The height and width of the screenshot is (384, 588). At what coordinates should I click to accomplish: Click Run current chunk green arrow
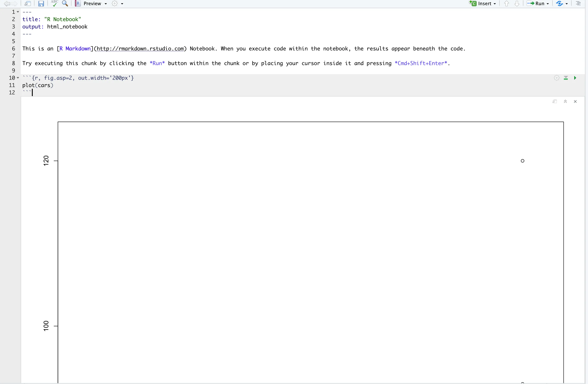click(x=575, y=78)
